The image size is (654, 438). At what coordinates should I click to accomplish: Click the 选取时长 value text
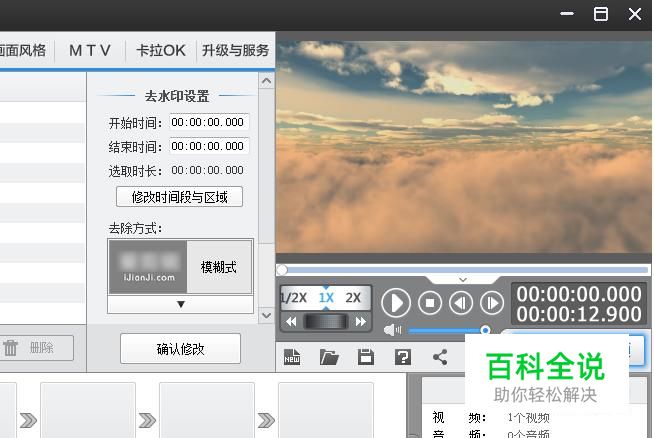tap(207, 170)
